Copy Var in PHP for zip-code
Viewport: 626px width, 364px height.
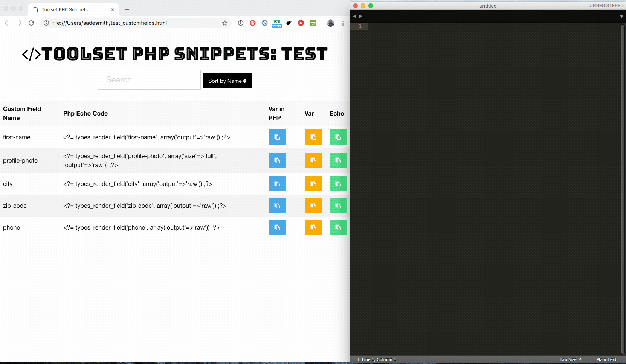[x=277, y=206]
